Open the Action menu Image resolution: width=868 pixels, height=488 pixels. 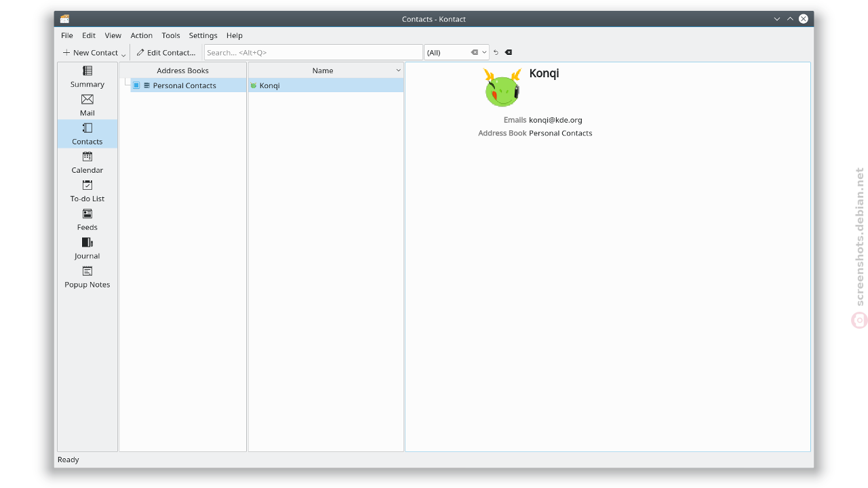[142, 35]
